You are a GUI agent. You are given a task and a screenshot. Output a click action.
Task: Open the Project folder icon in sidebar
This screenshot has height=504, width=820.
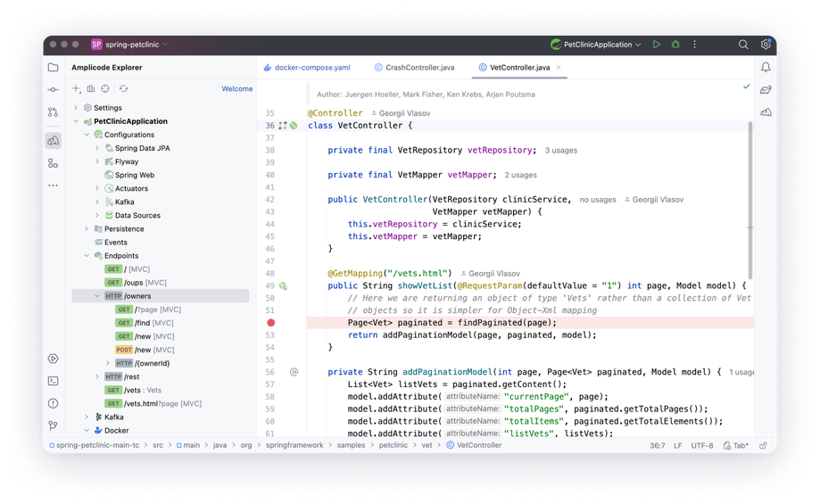click(54, 67)
